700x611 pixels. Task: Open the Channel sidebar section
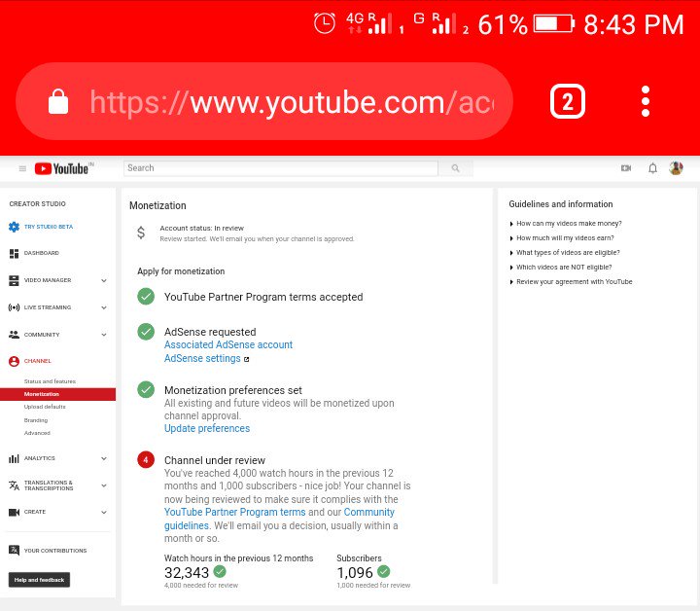(38, 361)
